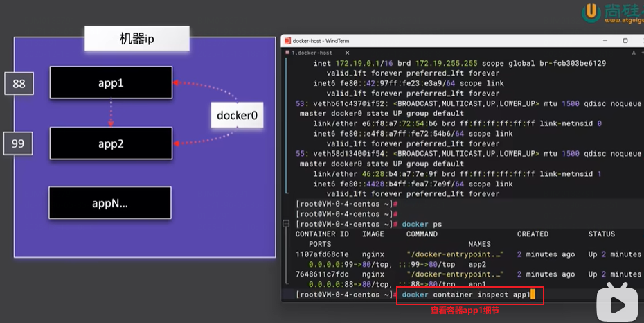Select the app2 box in the diagram
This screenshot has width=644, height=323.
pyautogui.click(x=111, y=143)
